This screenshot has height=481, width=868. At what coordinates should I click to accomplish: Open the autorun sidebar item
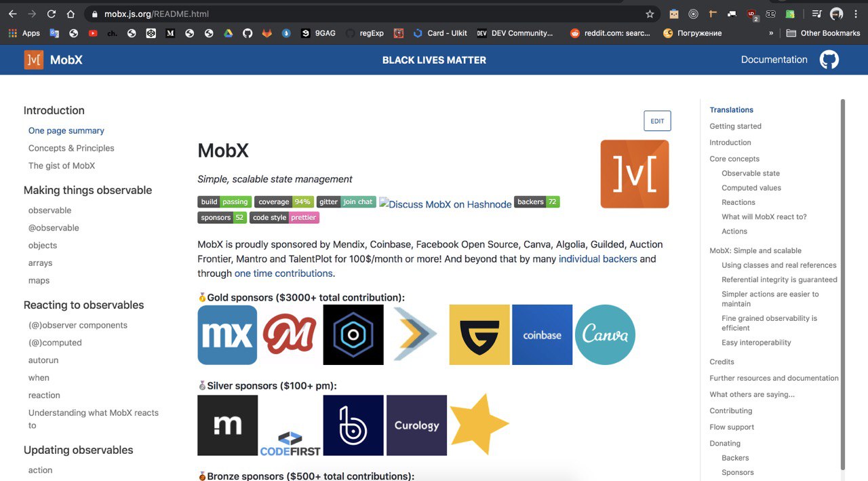(x=43, y=360)
